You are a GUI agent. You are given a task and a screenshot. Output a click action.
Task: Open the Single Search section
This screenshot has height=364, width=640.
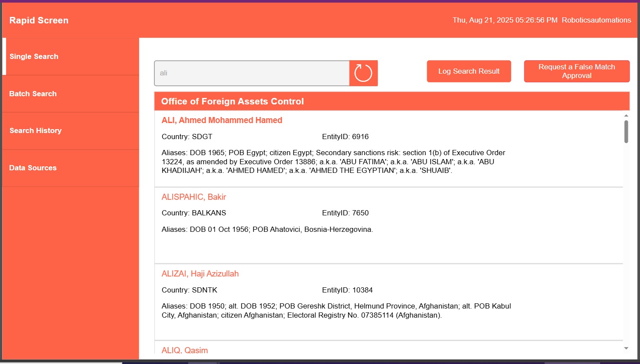[34, 56]
